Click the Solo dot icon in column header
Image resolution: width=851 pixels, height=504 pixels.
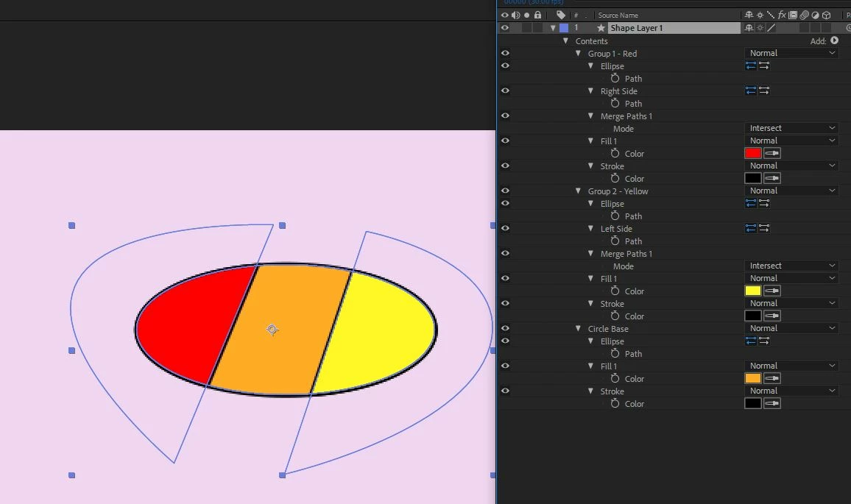pyautogui.click(x=526, y=15)
